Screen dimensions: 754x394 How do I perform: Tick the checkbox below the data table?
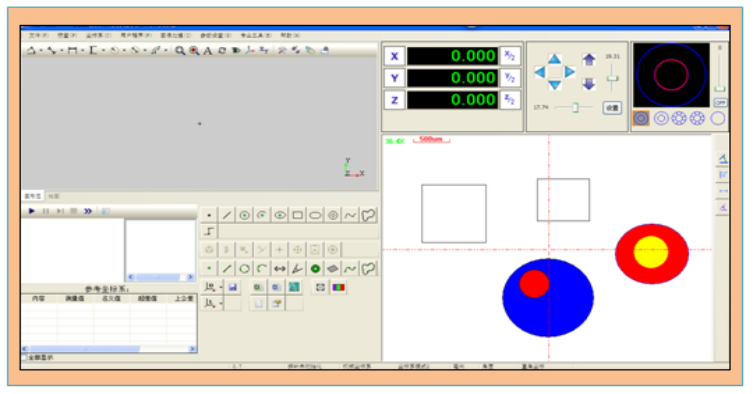(24, 357)
